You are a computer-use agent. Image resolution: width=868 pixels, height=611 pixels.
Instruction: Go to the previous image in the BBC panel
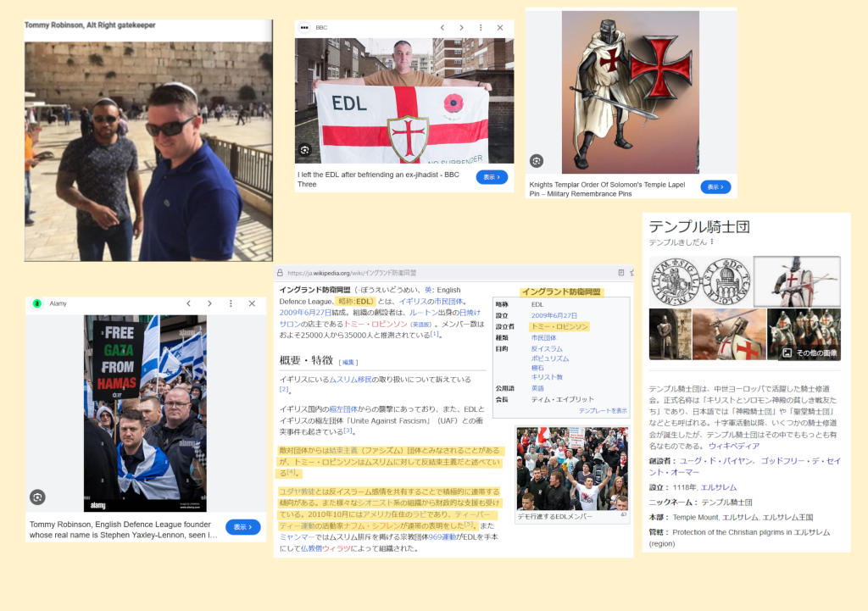point(442,28)
